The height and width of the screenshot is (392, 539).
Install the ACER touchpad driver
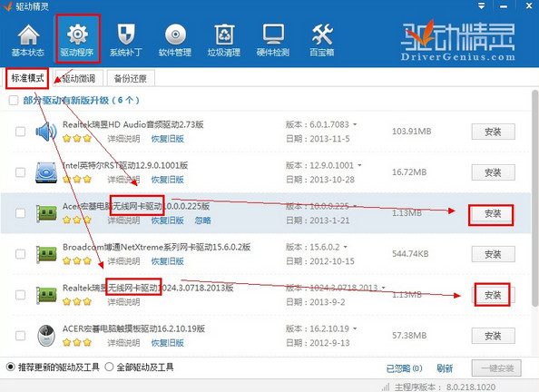point(493,336)
